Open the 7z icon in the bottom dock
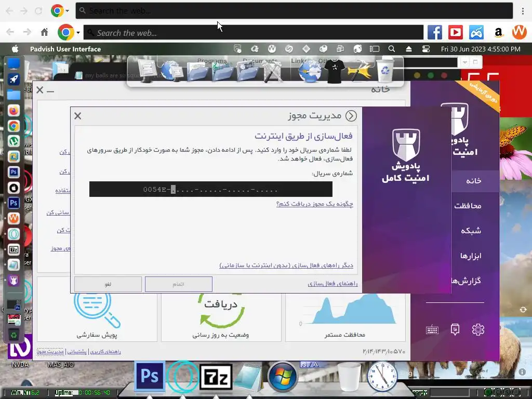The height and width of the screenshot is (399, 532). 216,377
